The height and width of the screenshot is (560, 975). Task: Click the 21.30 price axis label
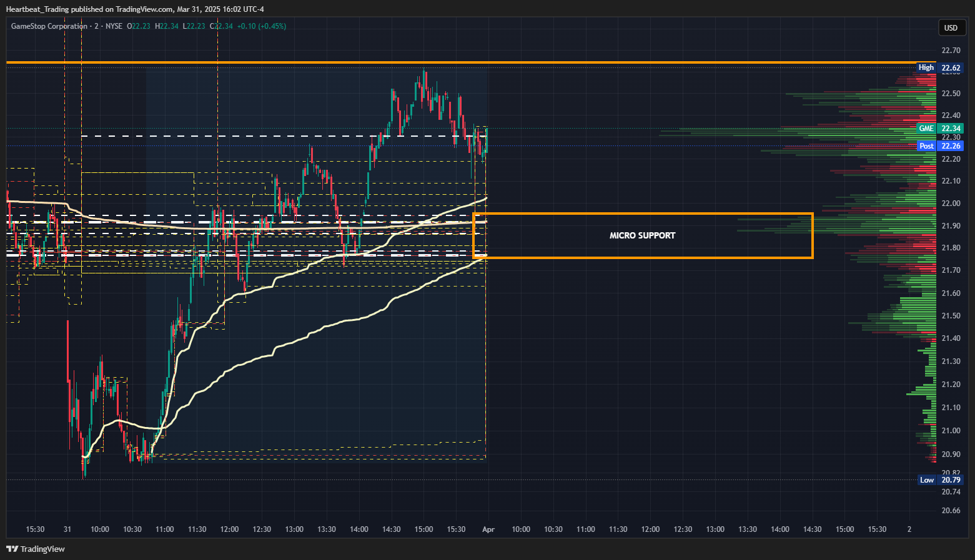pyautogui.click(x=951, y=361)
